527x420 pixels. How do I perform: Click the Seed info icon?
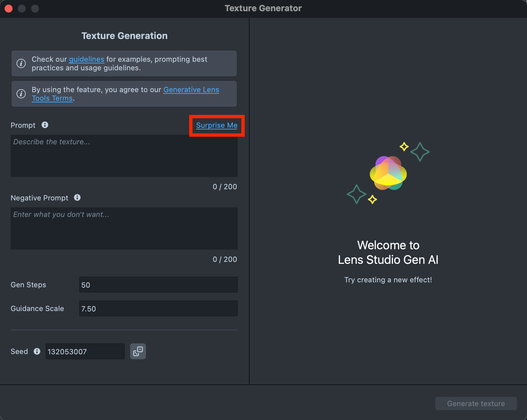click(x=37, y=351)
